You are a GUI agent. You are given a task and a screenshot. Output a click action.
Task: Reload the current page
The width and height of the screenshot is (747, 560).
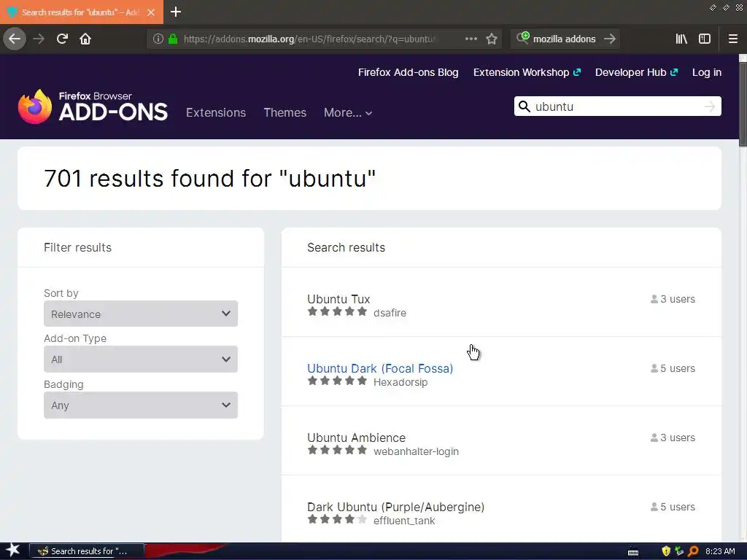(62, 39)
